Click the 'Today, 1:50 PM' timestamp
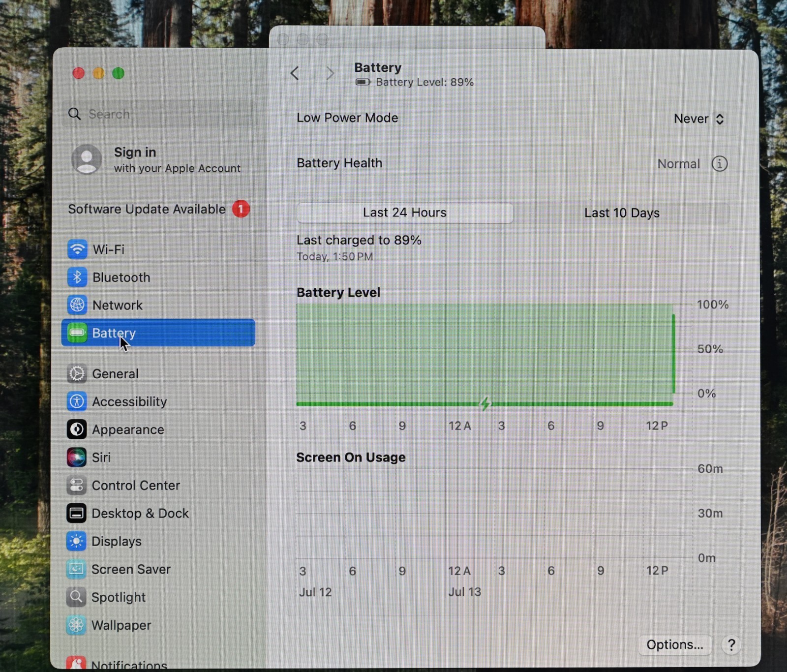 [x=335, y=257]
